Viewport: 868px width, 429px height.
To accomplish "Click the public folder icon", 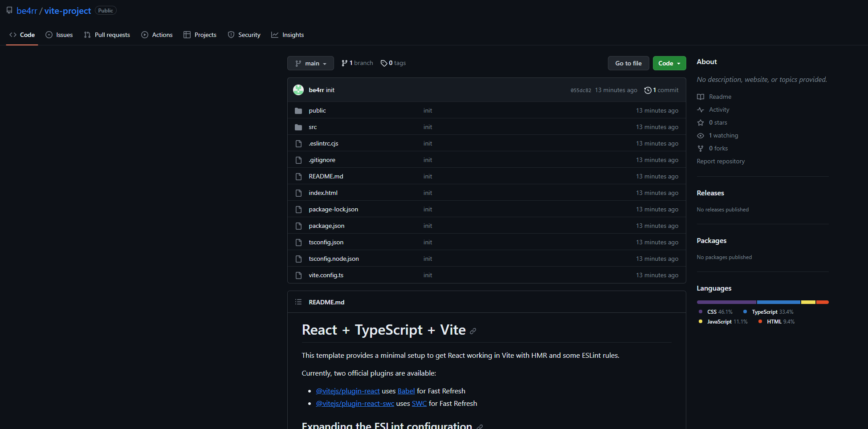I will coord(298,110).
